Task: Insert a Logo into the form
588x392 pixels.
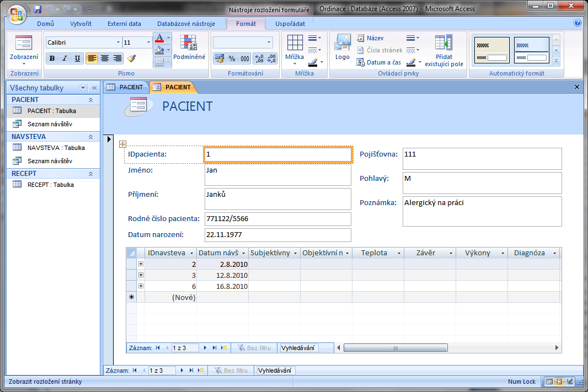Action: (x=343, y=47)
